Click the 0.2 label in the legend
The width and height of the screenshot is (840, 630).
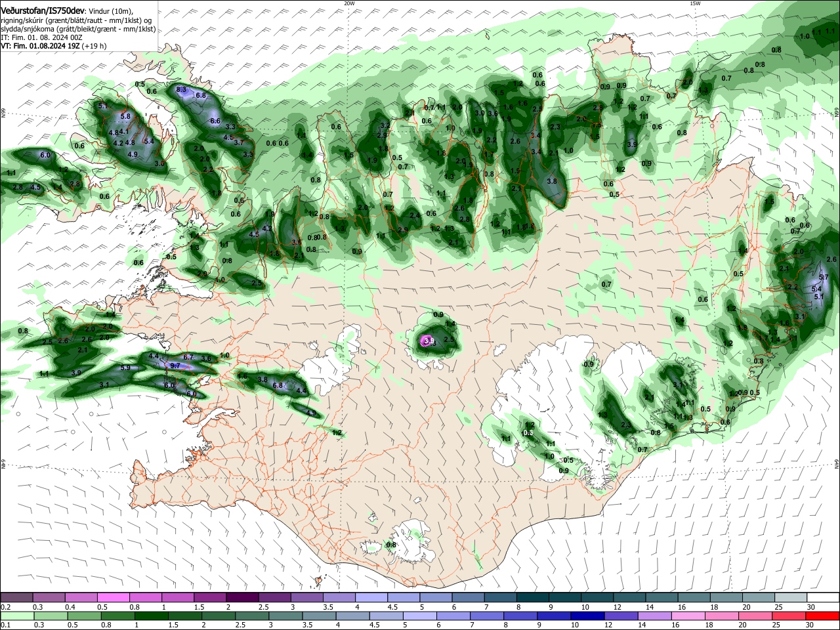(x=6, y=607)
